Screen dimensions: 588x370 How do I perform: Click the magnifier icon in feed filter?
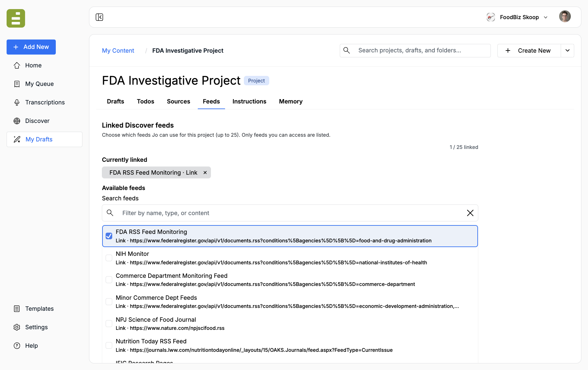click(110, 213)
